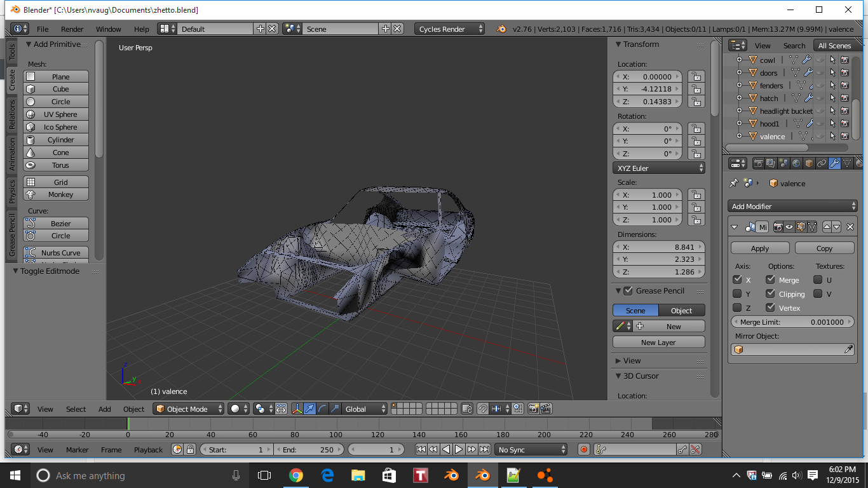Open the 3D viewport Object menu
The width and height of the screenshot is (868, 488).
pyautogui.click(x=134, y=409)
